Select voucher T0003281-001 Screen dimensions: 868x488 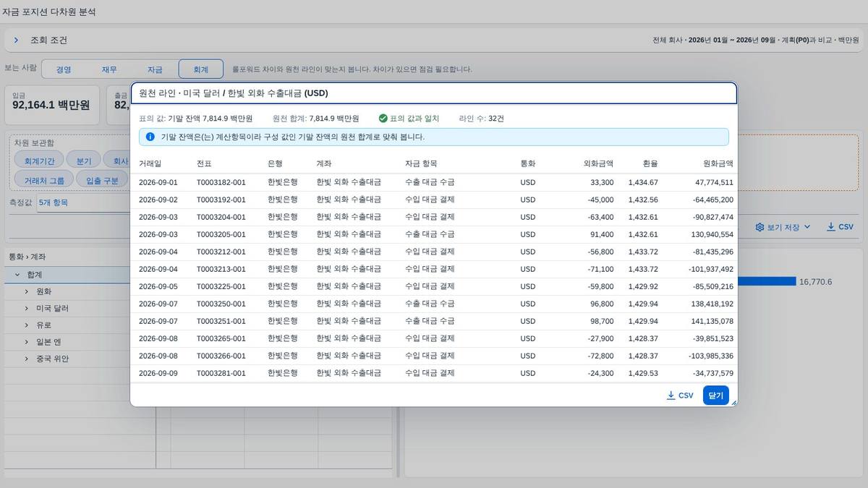pyautogui.click(x=221, y=373)
